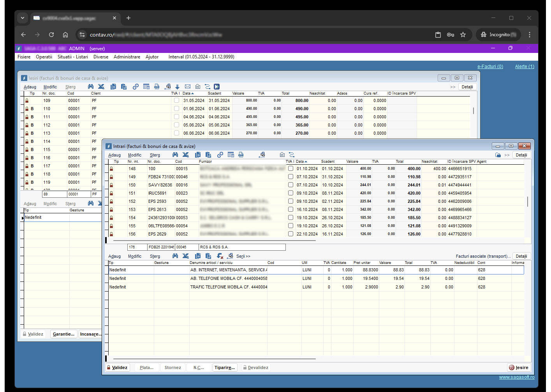Expand the >> details arrow in Iesiri window
This screenshot has height=392, width=551.
tap(452, 87)
